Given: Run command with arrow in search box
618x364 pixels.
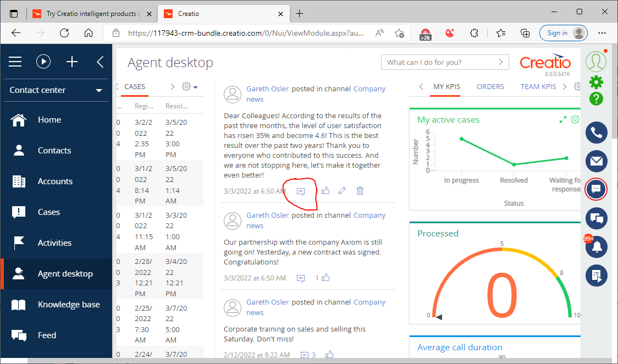Looking at the screenshot, I should coord(501,62).
